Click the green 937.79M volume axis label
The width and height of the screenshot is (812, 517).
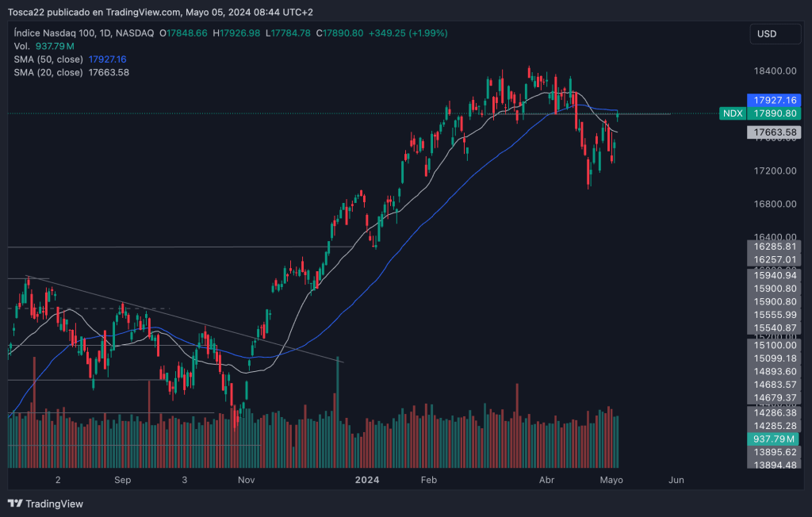pos(774,438)
